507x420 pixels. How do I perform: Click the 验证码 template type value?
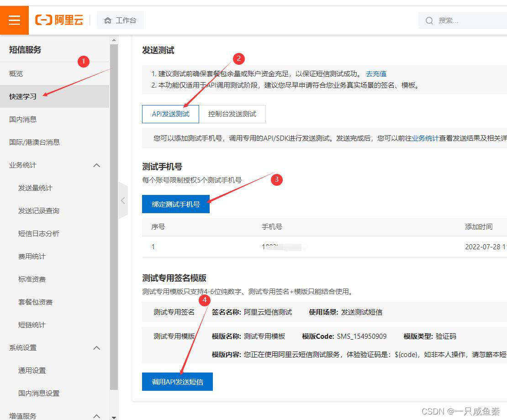pos(446,336)
